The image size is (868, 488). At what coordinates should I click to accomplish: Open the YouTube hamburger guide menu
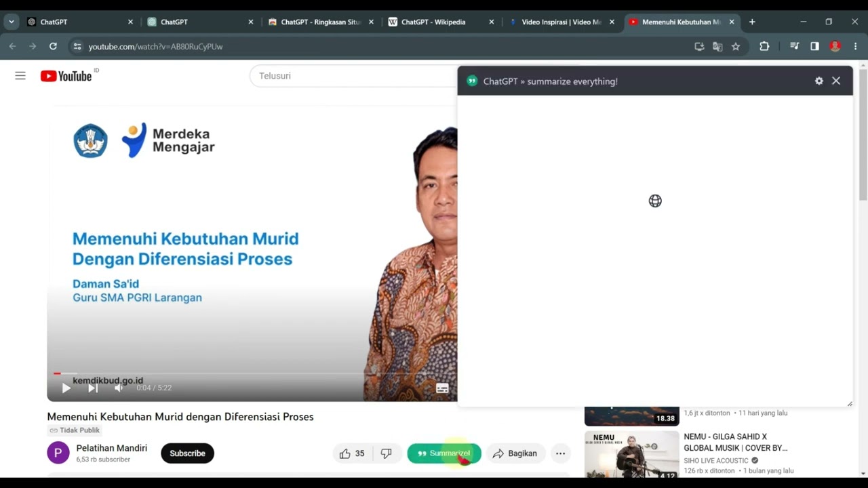[x=20, y=76]
